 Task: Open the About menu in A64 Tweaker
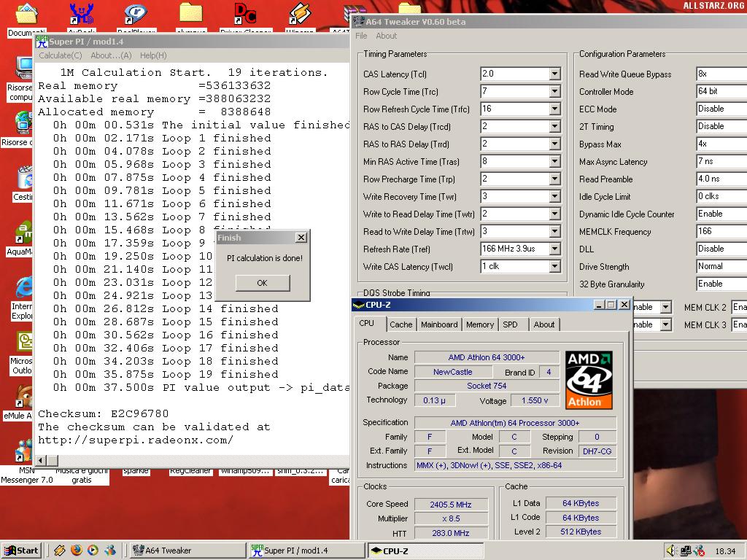tap(387, 36)
